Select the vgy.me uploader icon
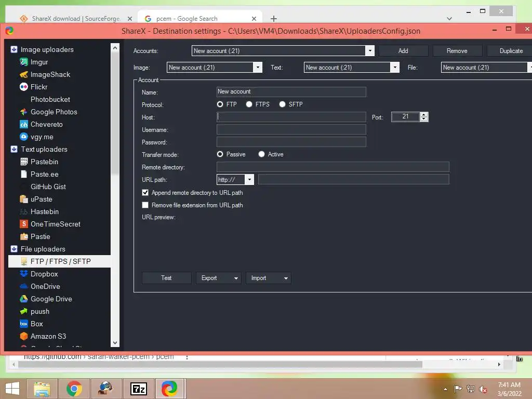Image resolution: width=532 pixels, height=399 pixels. 23,137
